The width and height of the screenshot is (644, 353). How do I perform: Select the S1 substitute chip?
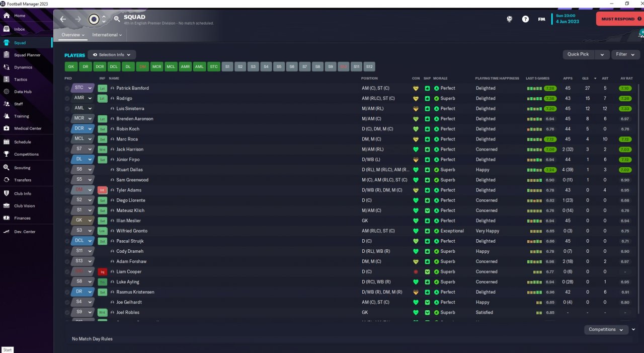point(227,66)
